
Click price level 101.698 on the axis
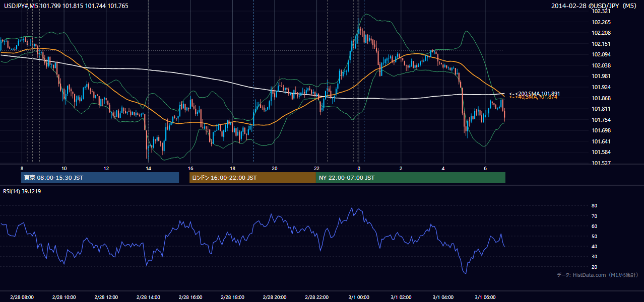coord(601,130)
